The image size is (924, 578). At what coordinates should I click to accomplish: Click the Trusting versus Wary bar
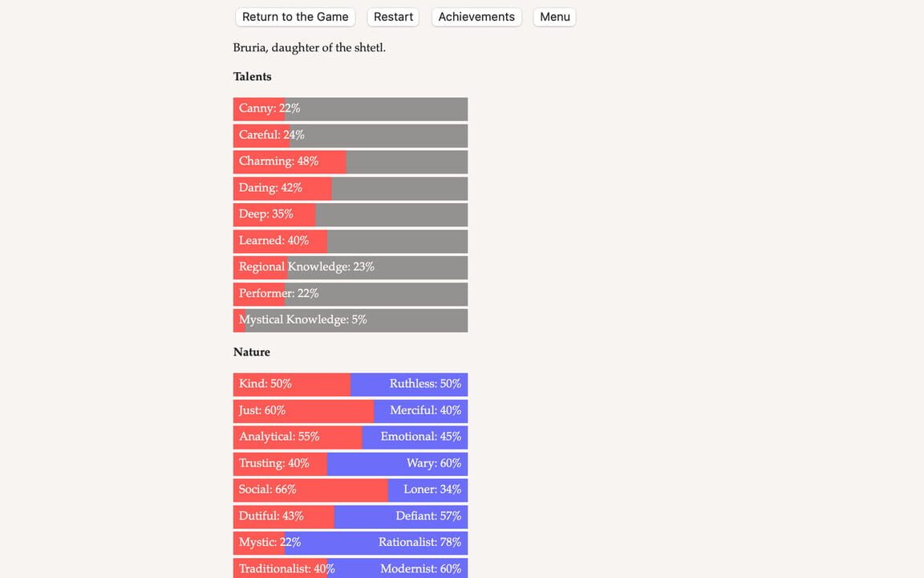pyautogui.click(x=351, y=463)
